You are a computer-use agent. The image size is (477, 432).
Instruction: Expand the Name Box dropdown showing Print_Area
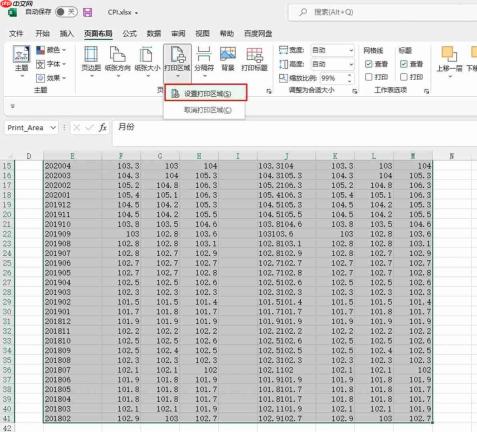(53, 128)
